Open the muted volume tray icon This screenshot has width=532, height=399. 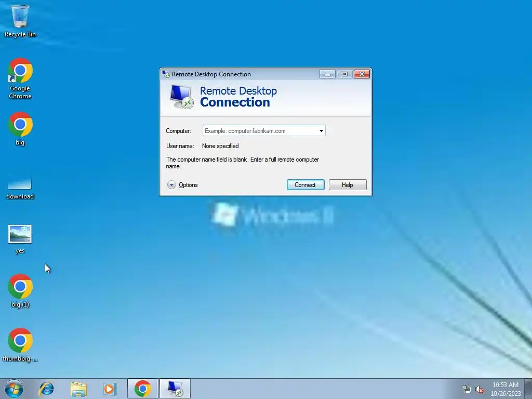480,390
